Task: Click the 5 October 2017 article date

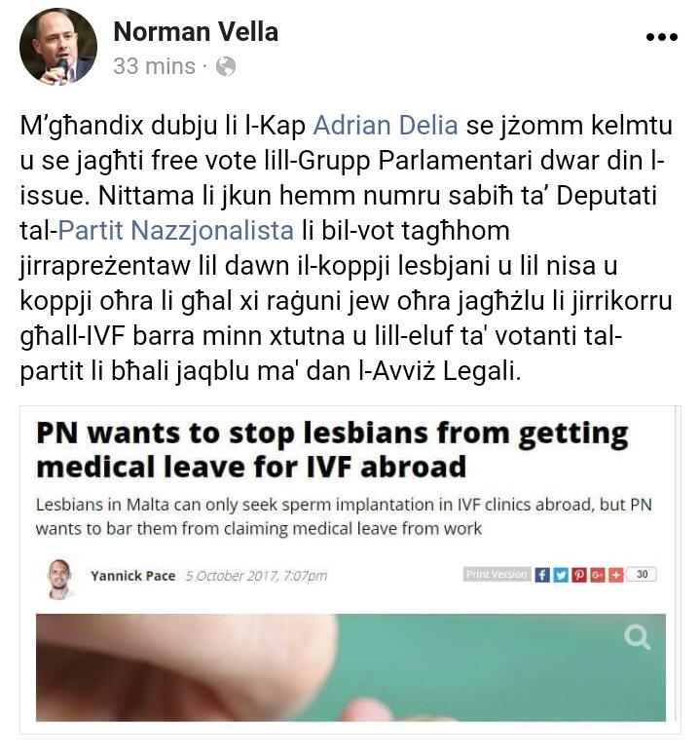Action: click(x=256, y=576)
